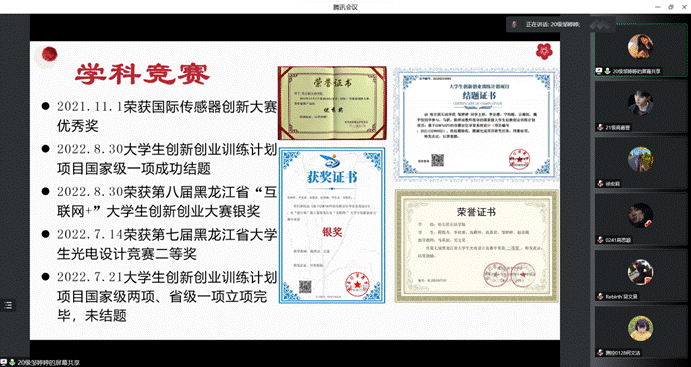Click the muted mic icon beside 正在讲话

(x=514, y=25)
